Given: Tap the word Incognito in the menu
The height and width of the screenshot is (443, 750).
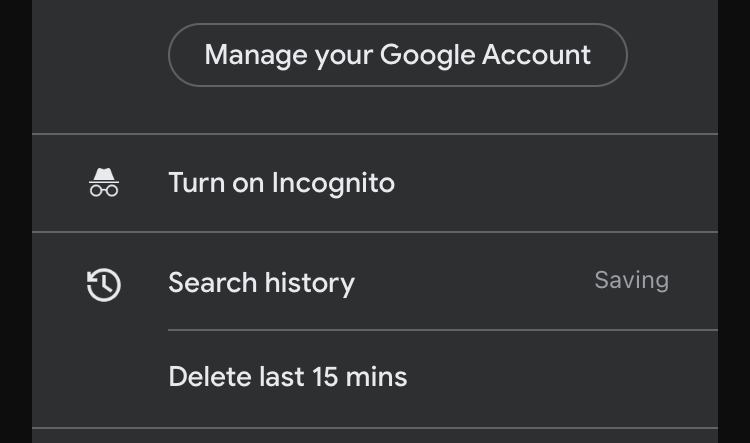Looking at the screenshot, I should [x=333, y=183].
